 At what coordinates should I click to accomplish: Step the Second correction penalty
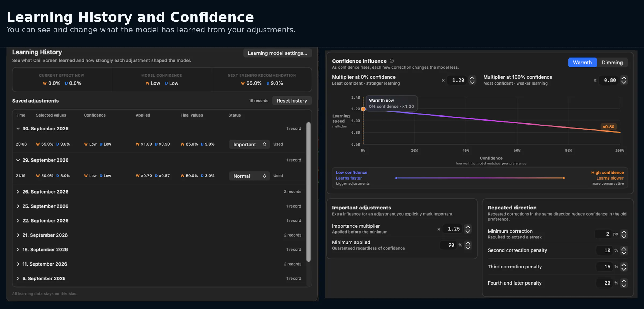click(624, 250)
